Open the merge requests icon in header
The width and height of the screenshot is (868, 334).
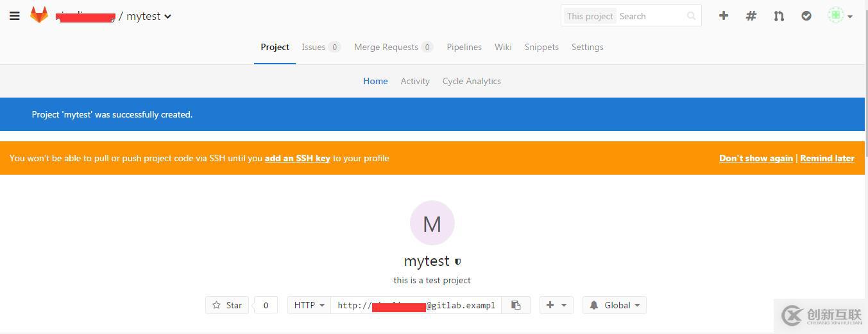point(779,16)
